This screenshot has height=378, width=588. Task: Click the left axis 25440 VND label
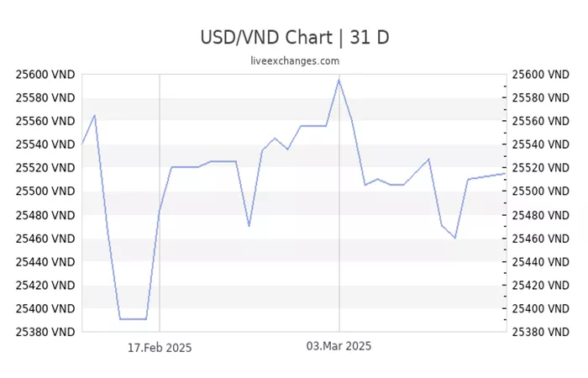coord(45,262)
